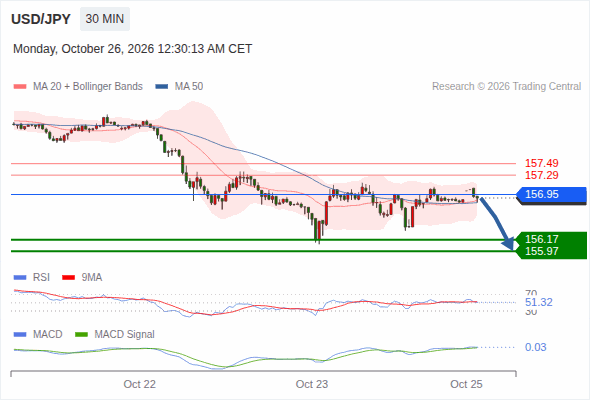Click the RSI blue legend swatch

(20, 278)
